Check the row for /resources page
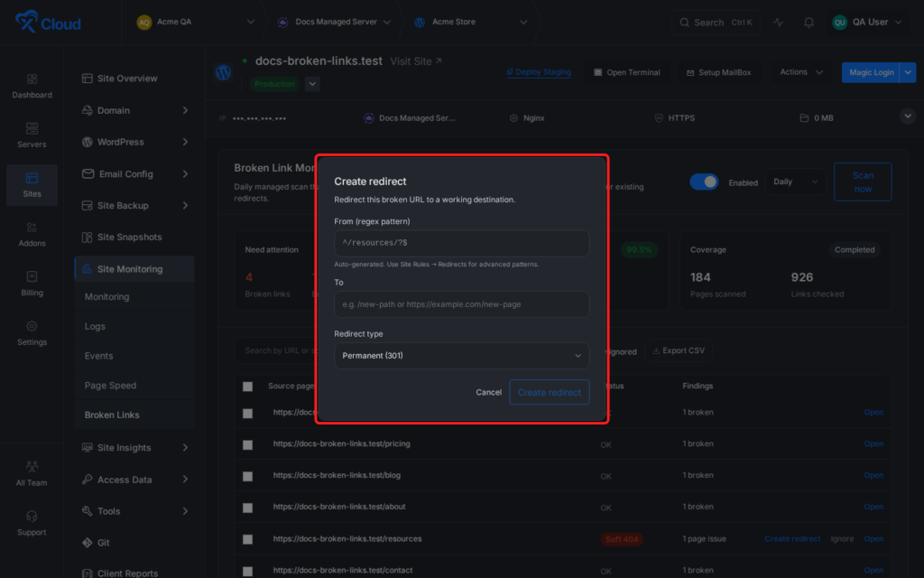Viewport: 924px width, 578px height. pyautogui.click(x=247, y=539)
